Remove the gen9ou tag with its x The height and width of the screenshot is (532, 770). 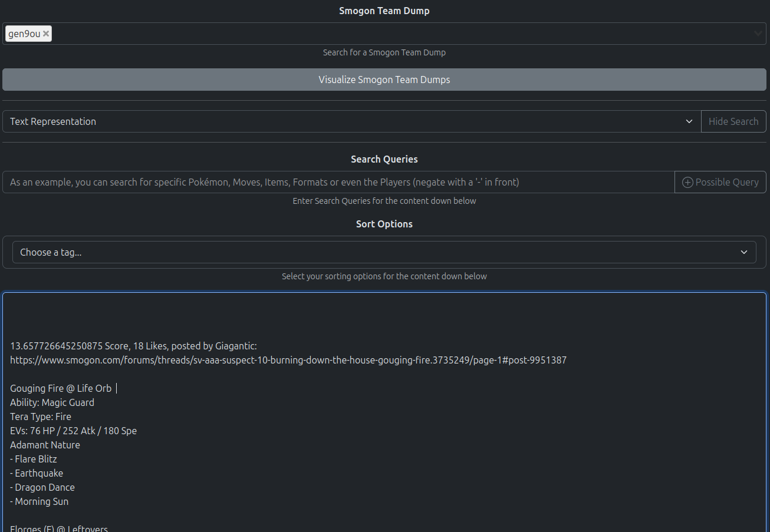(x=46, y=34)
